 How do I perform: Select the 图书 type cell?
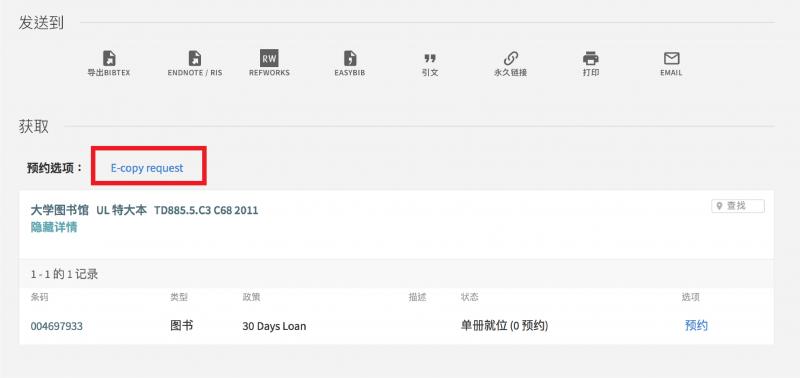click(x=182, y=325)
